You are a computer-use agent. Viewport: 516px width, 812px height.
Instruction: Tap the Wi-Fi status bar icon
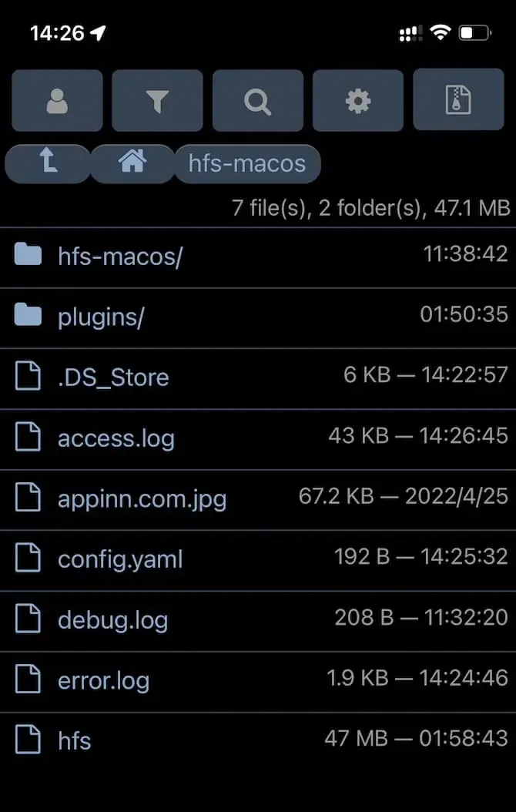[441, 34]
